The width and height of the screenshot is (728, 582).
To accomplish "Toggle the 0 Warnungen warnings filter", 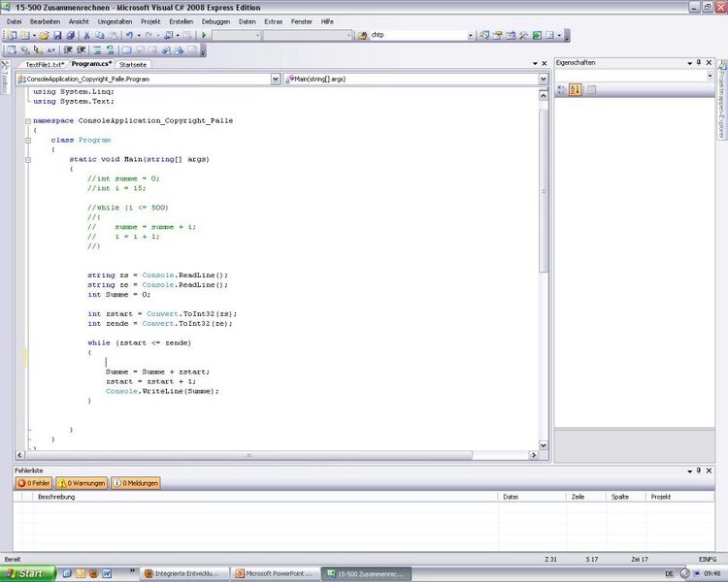I will pyautogui.click(x=82, y=483).
